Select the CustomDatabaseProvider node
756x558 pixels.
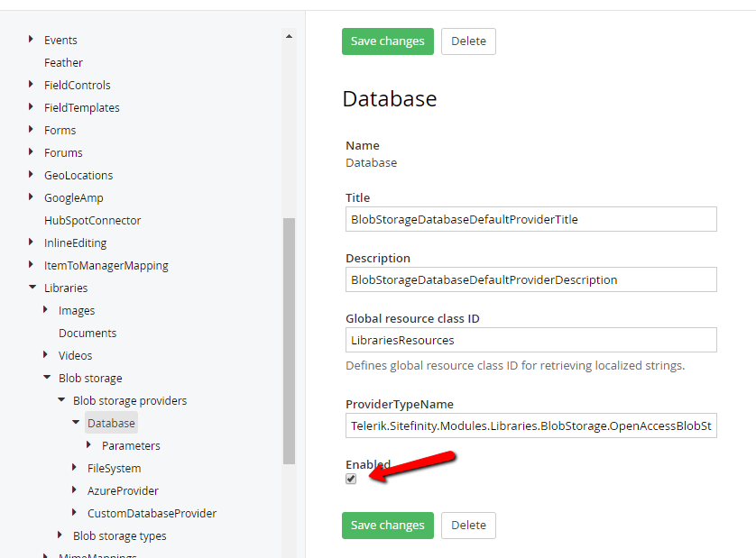point(152,513)
